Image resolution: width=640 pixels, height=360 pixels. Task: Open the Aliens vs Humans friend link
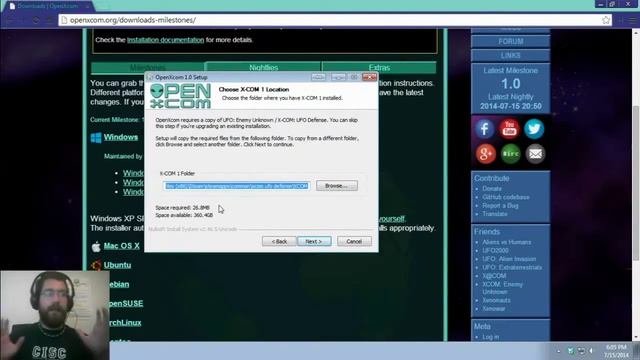507,242
